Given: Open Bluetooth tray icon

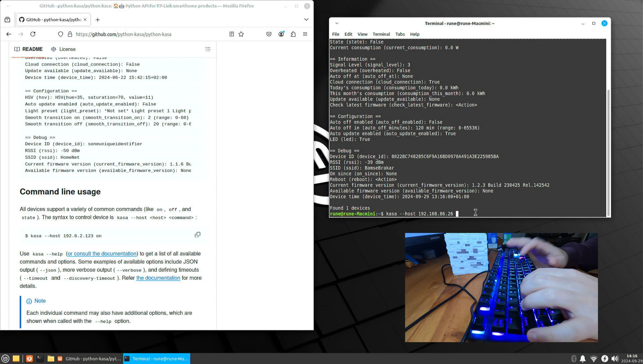Looking at the screenshot, I should pyautogui.click(x=574, y=358).
